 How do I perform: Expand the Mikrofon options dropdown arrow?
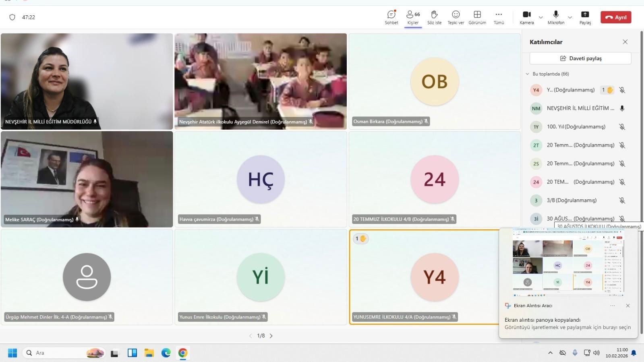click(x=570, y=17)
